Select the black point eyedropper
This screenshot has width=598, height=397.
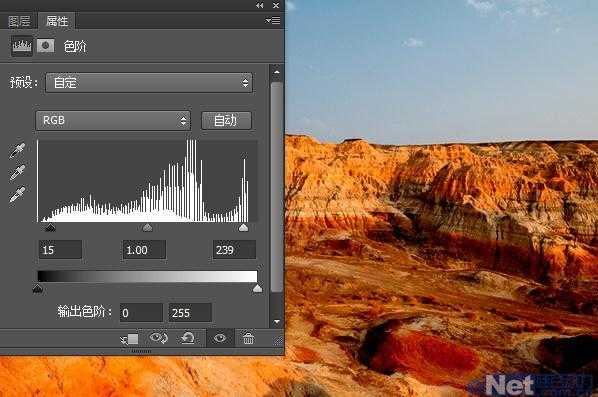click(17, 151)
